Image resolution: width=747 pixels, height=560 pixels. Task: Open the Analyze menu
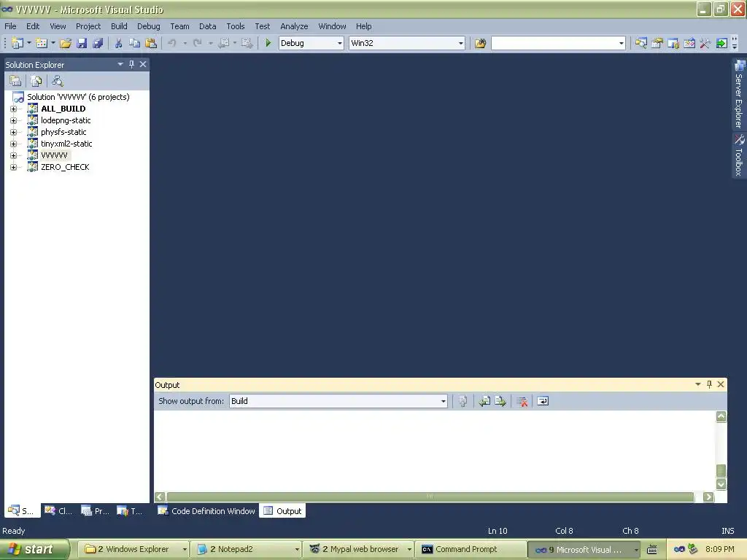[294, 26]
